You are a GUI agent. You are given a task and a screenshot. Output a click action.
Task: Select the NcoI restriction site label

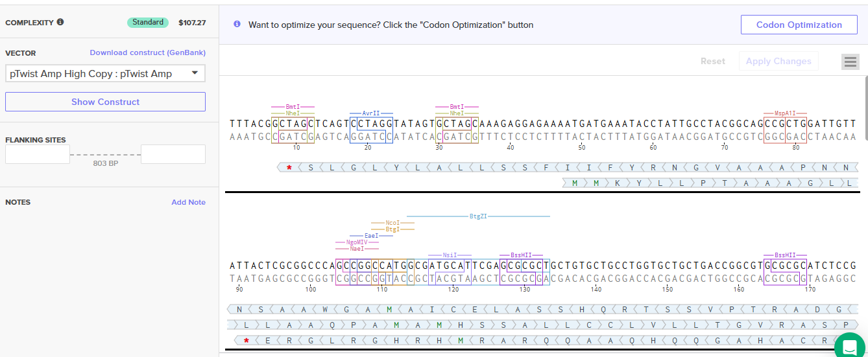click(x=393, y=223)
